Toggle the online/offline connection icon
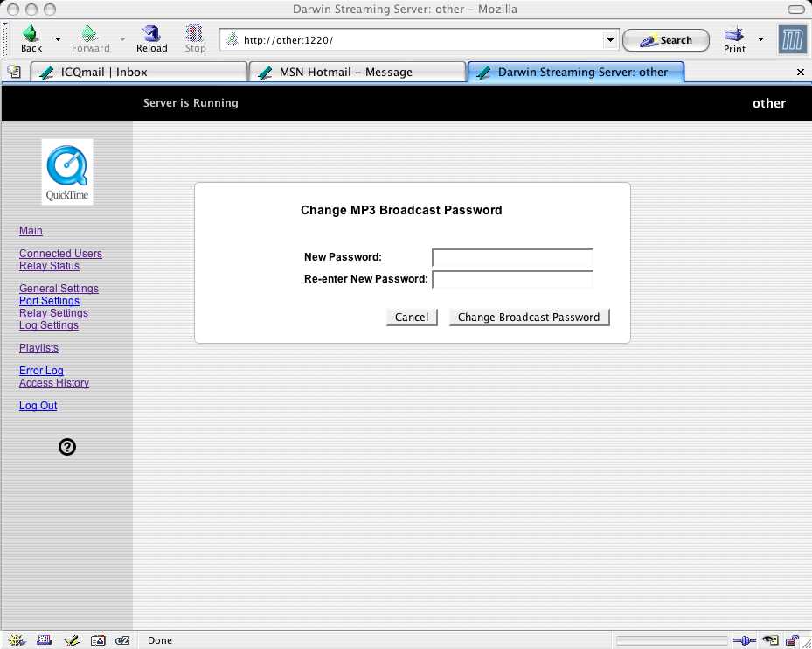812x649 pixels. [x=745, y=640]
